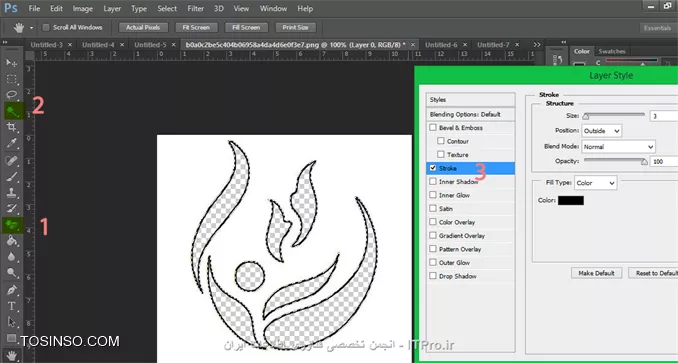Tick the Texture checkbox
Viewport: 678px width, 363px height.
click(x=441, y=155)
